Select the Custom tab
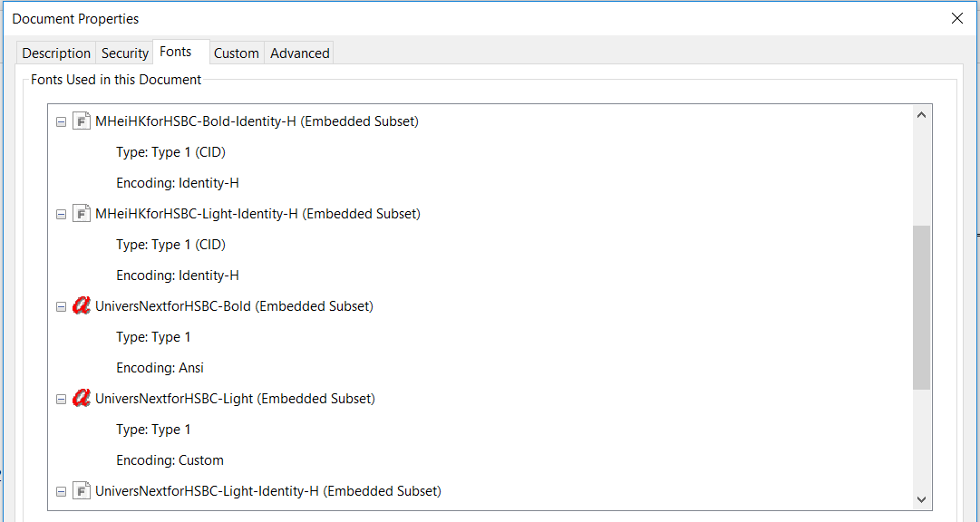This screenshot has width=980, height=522. 236,53
